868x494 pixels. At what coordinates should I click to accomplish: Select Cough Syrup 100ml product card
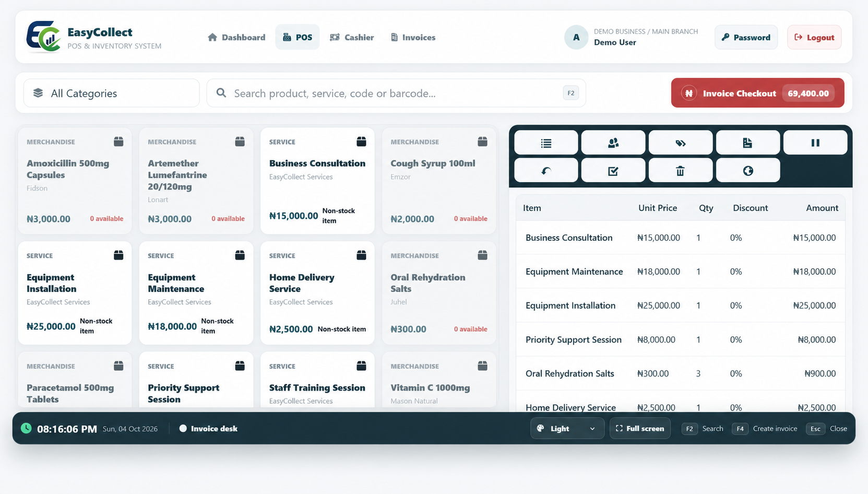pos(439,181)
